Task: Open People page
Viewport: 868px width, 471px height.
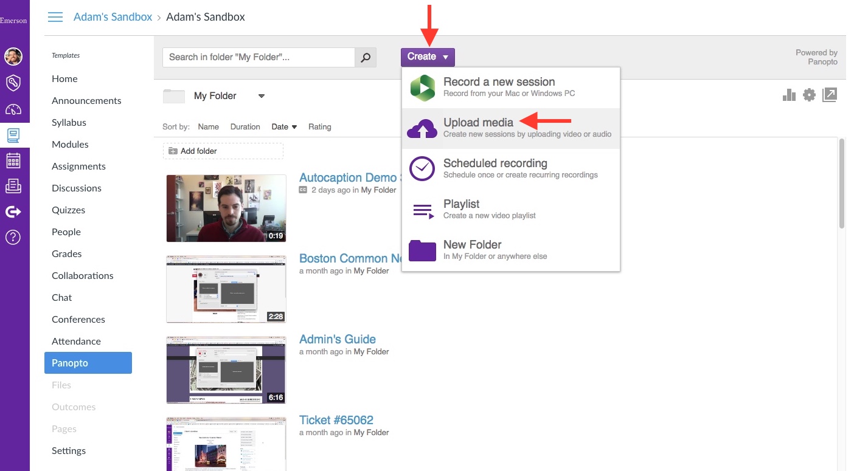Action: [66, 232]
